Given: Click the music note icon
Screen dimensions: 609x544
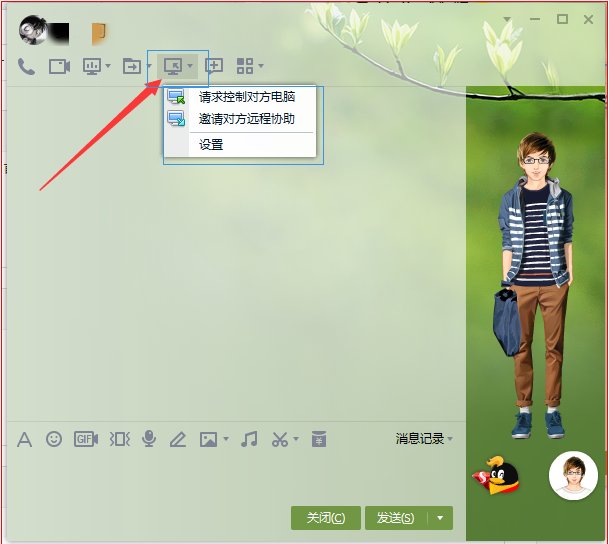Looking at the screenshot, I should (x=249, y=439).
